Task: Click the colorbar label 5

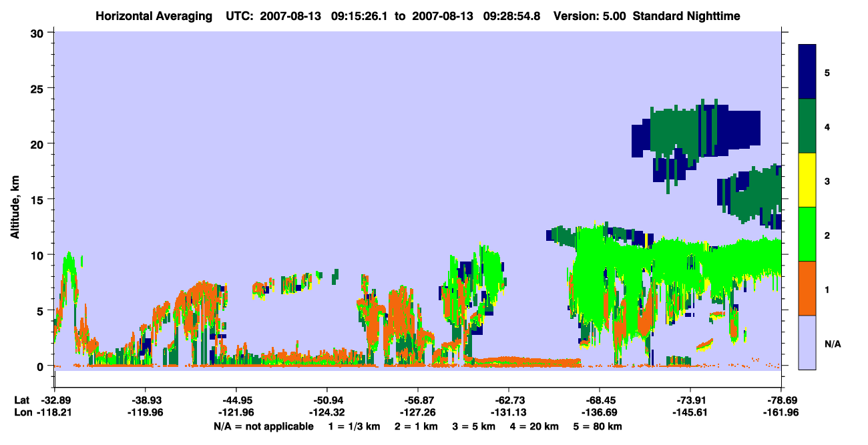Action: coord(827,72)
